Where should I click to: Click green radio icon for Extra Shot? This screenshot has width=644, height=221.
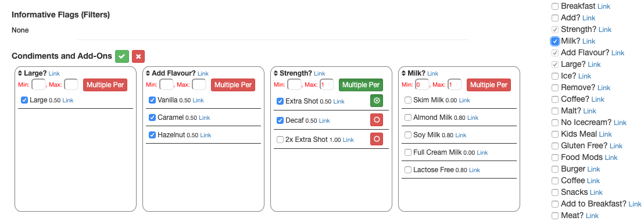point(377,100)
